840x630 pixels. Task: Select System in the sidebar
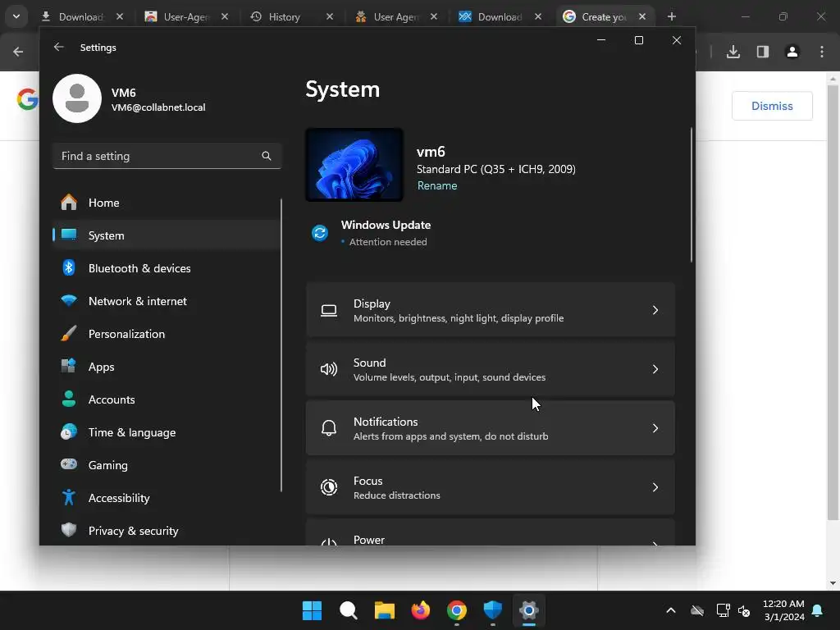166,235
